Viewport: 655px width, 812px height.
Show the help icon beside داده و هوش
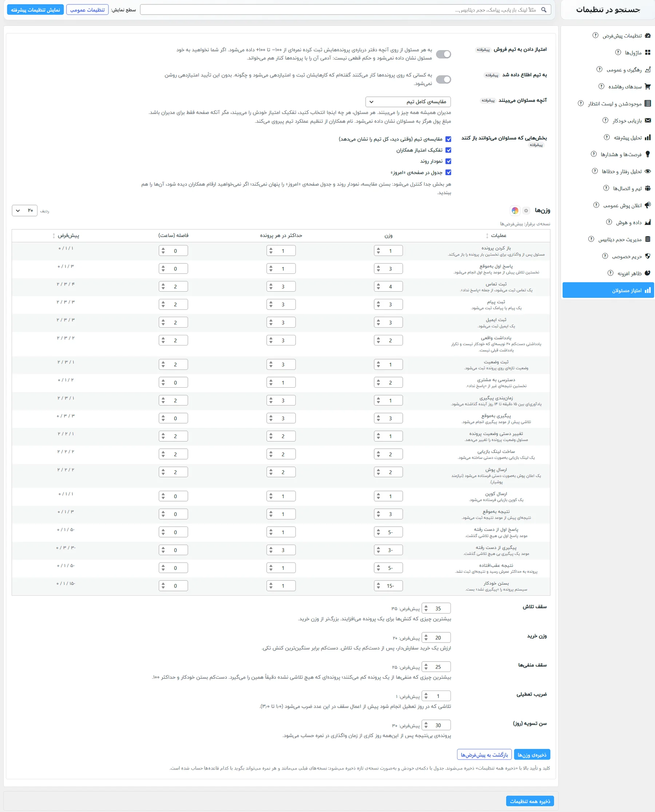(609, 222)
